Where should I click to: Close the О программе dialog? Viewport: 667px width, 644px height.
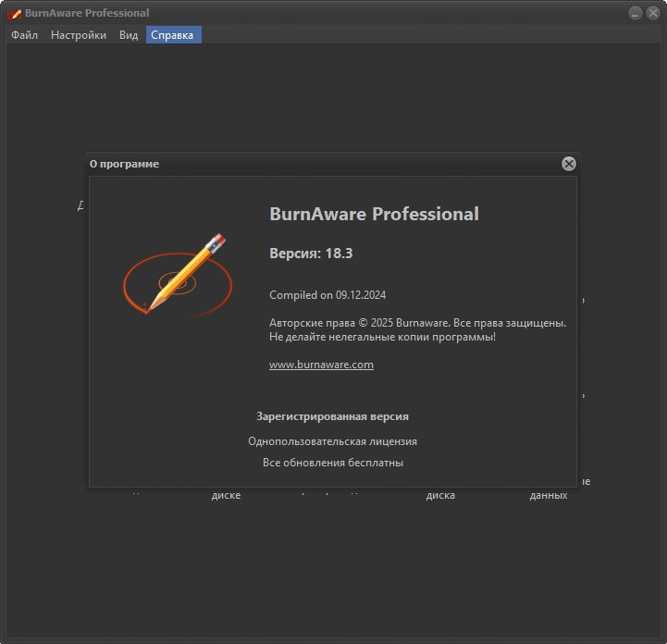pos(568,164)
